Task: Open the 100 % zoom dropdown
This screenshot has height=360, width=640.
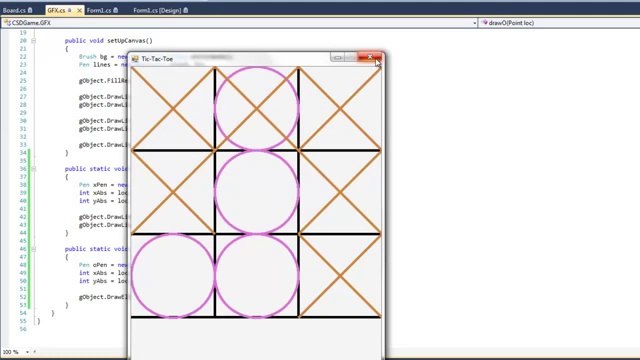Action: [x=16, y=352]
